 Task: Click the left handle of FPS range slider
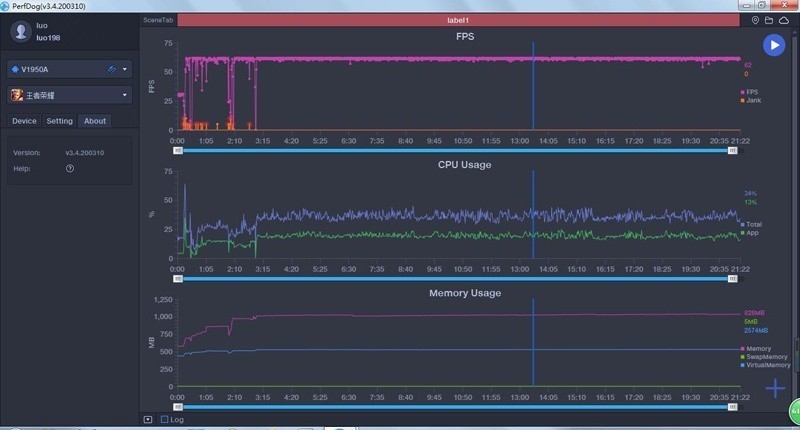tap(178, 150)
